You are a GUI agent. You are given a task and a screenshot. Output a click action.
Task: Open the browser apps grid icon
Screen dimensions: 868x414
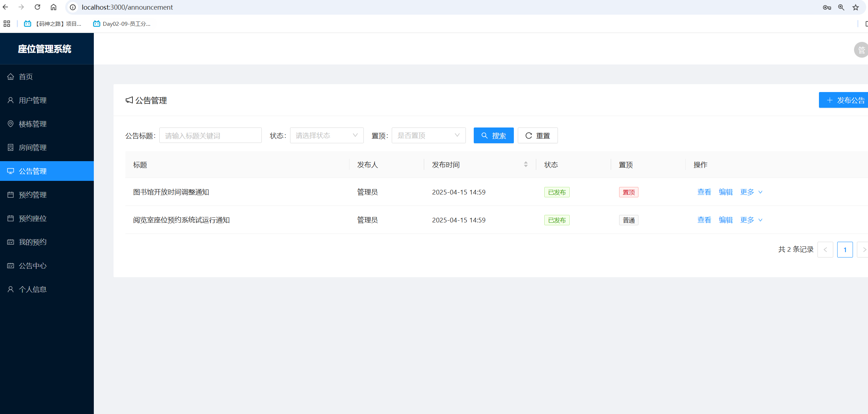click(x=7, y=24)
